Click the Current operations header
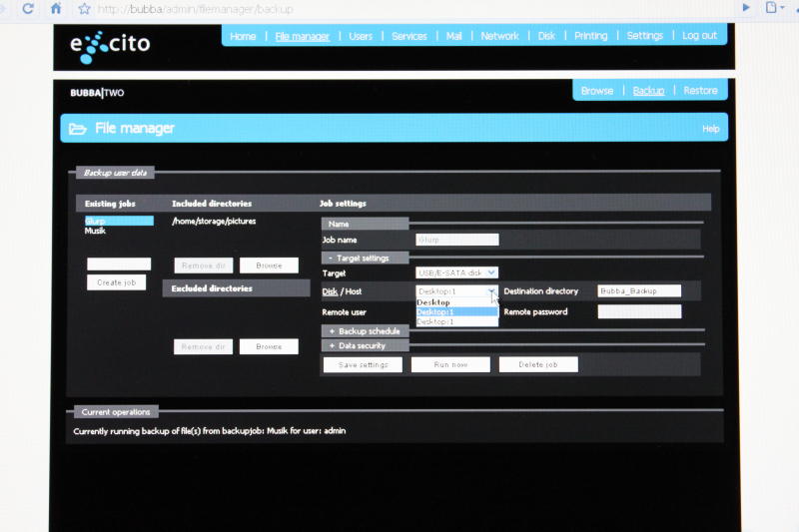This screenshot has width=799, height=532. tap(116, 412)
